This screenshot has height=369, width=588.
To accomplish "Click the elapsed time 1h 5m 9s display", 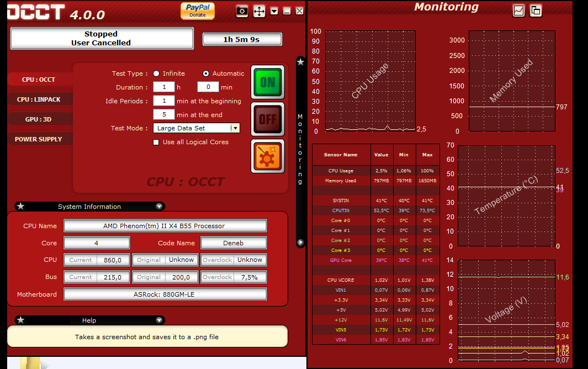I will click(x=242, y=39).
